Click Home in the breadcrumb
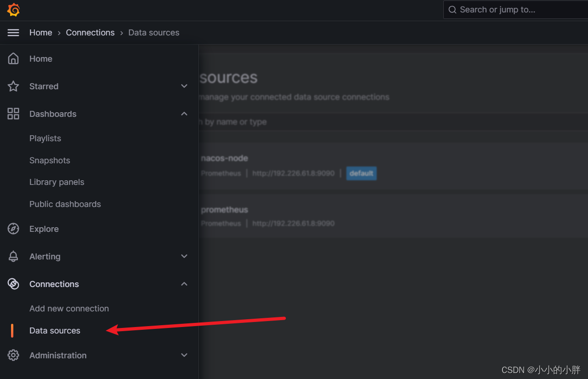Viewport: 588px width, 379px height. tap(41, 33)
